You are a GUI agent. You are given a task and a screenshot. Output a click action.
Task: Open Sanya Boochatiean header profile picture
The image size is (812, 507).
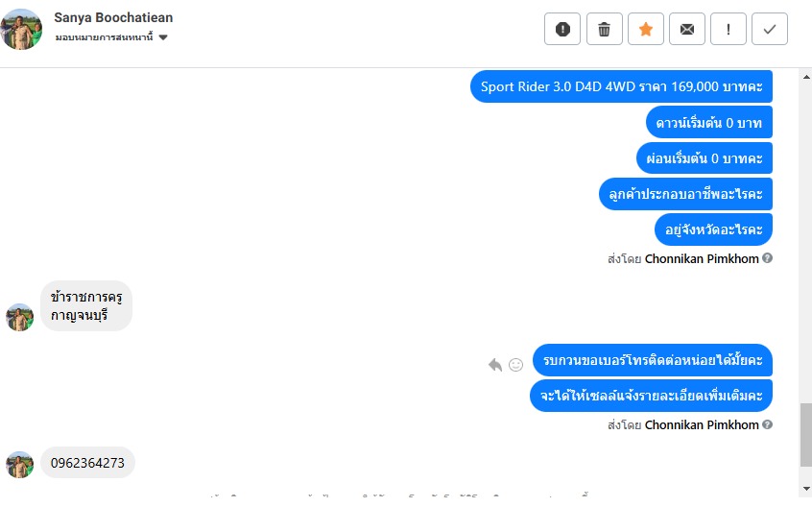[x=21, y=30]
